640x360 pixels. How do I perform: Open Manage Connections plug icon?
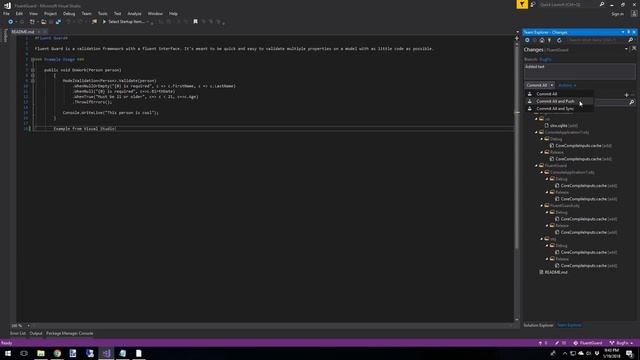549,40
